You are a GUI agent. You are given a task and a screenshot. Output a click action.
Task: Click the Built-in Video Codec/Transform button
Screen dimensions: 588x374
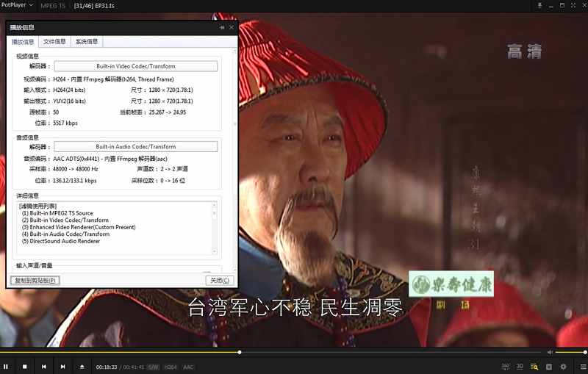[x=135, y=66]
